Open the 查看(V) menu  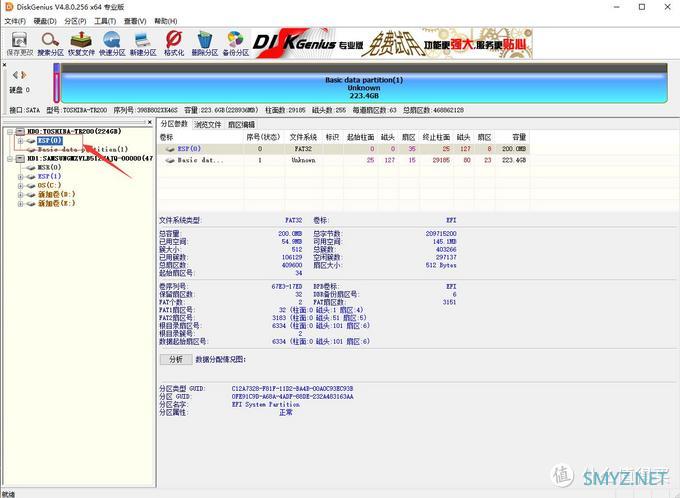(x=135, y=21)
